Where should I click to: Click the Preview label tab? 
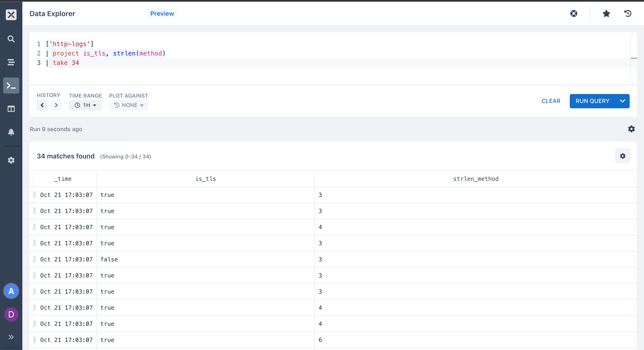coord(162,13)
